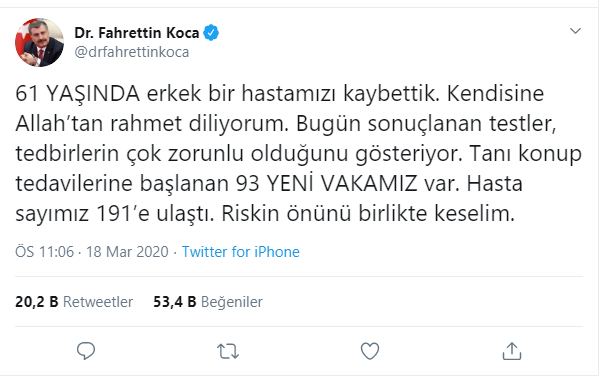This screenshot has height=376, width=603.
Task: Open the share tweet upload icon
Action: point(512,351)
